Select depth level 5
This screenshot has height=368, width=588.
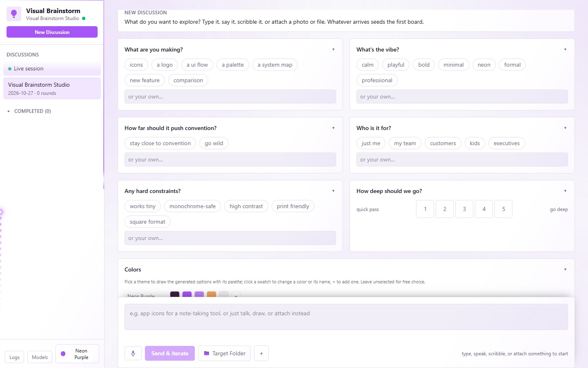(x=503, y=209)
